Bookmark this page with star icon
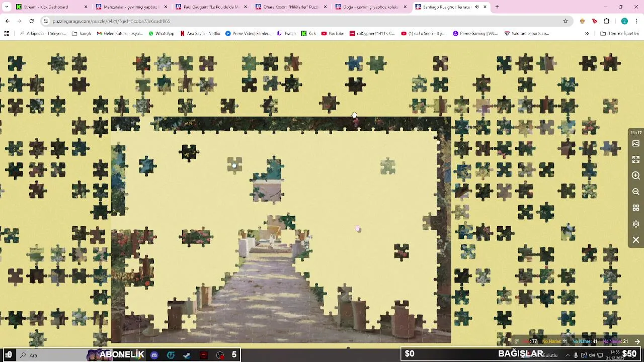The image size is (644, 362). point(566,21)
